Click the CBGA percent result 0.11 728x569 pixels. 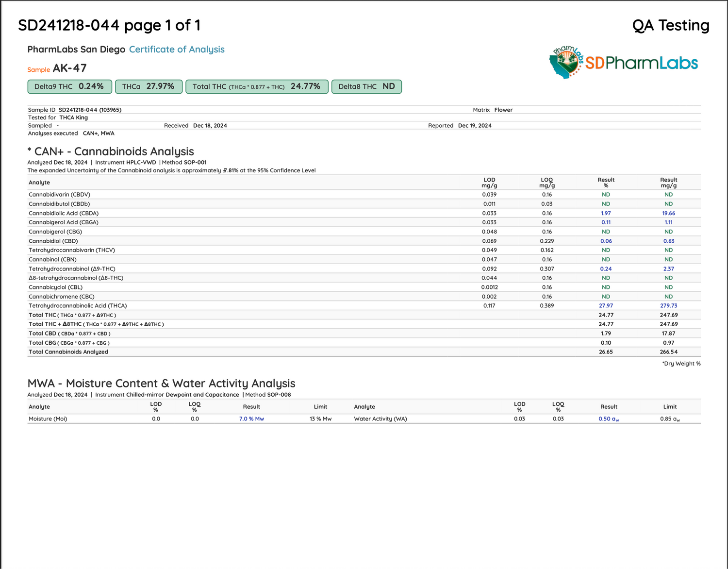(606, 222)
